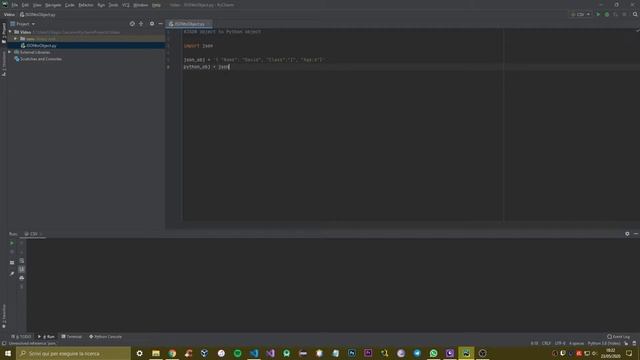Open Run panel settings gear
Screen dimensions: 640x360
click(x=627, y=234)
